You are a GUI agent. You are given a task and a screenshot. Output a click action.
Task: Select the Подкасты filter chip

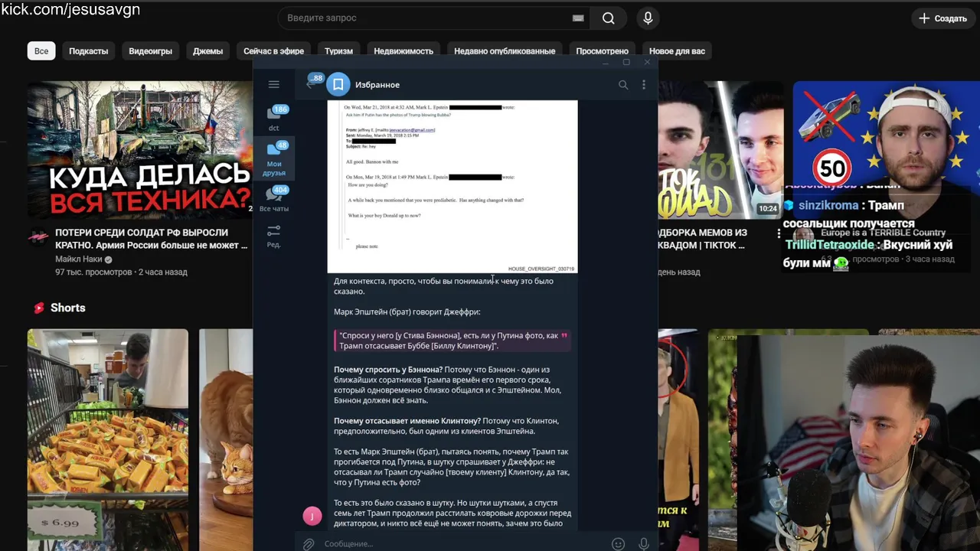point(89,51)
